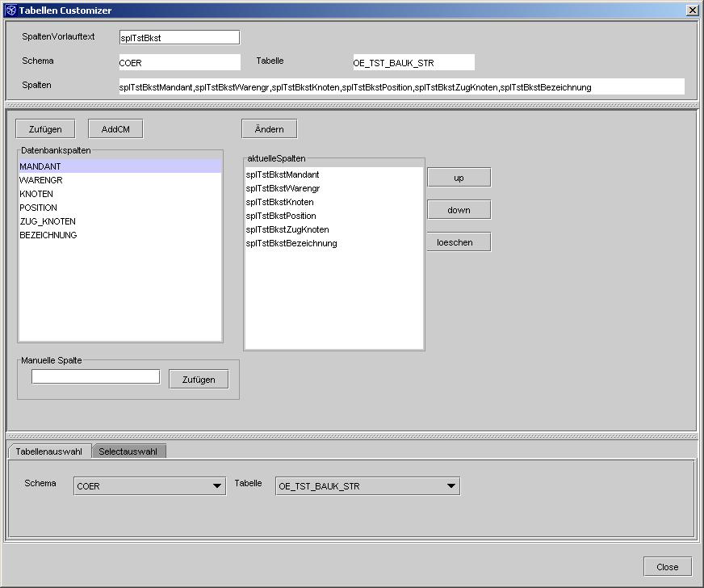
Task: Select MANDANT in the Datenbankspalten list
Action: tap(119, 166)
